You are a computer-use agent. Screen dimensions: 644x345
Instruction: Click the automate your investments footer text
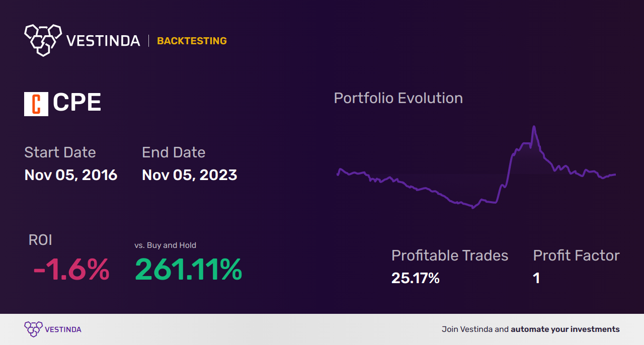pyautogui.click(x=565, y=329)
